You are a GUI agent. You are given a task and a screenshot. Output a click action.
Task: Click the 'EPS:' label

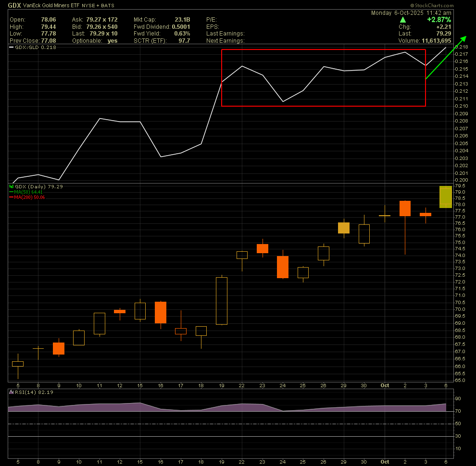[x=213, y=27]
